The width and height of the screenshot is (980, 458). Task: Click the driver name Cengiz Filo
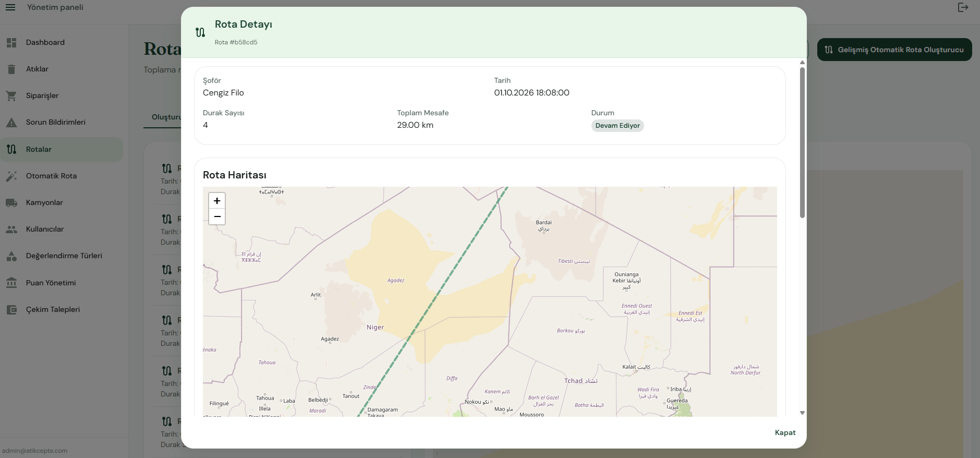223,93
